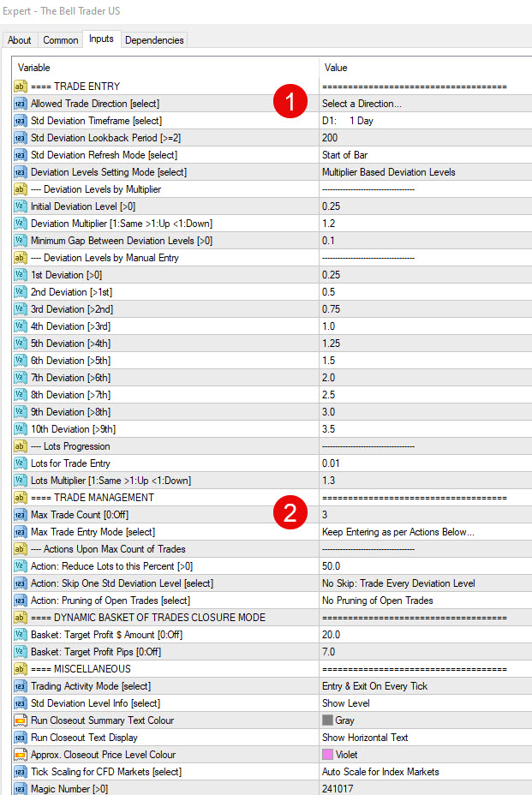The height and width of the screenshot is (795, 532).
Task: Open 'Select a Direction...' dropdown value
Action: coord(426,104)
